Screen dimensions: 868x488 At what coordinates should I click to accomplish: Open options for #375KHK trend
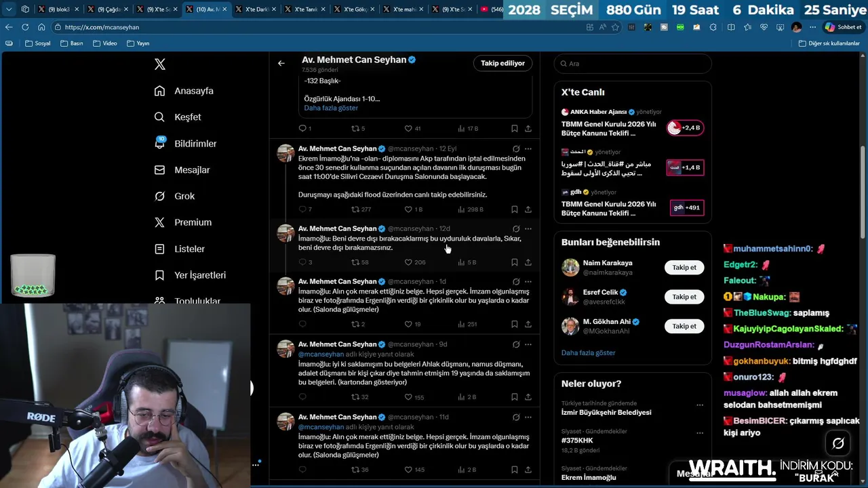pos(700,433)
